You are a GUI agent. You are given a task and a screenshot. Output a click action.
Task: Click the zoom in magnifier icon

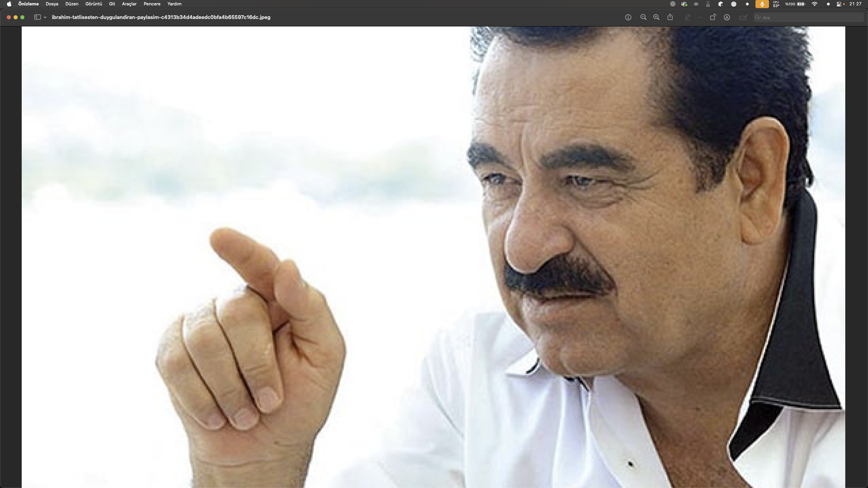(x=656, y=17)
